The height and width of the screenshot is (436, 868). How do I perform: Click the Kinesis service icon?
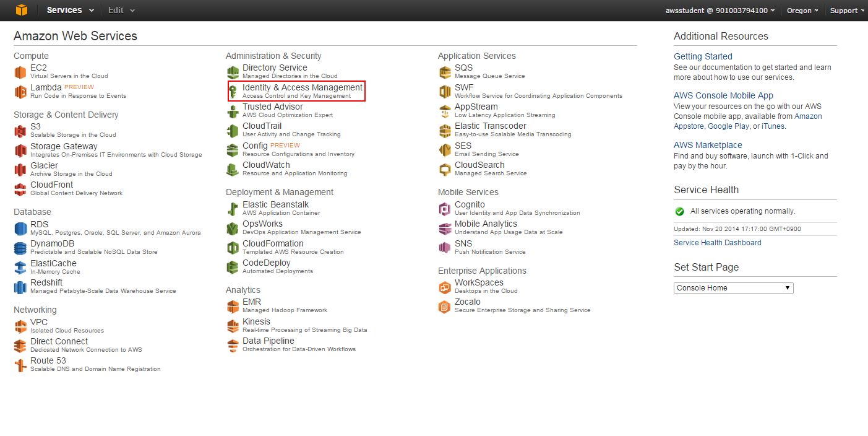[233, 326]
